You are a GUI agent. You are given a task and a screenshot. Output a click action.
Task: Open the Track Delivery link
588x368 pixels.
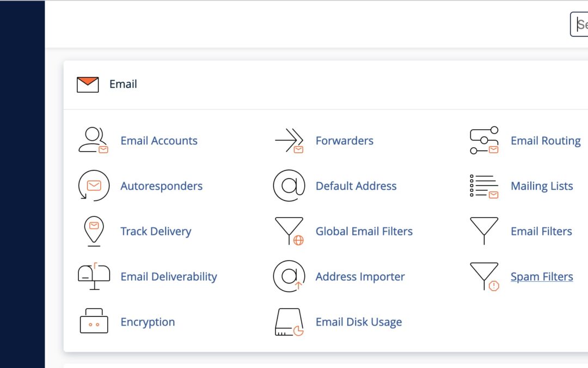click(156, 231)
